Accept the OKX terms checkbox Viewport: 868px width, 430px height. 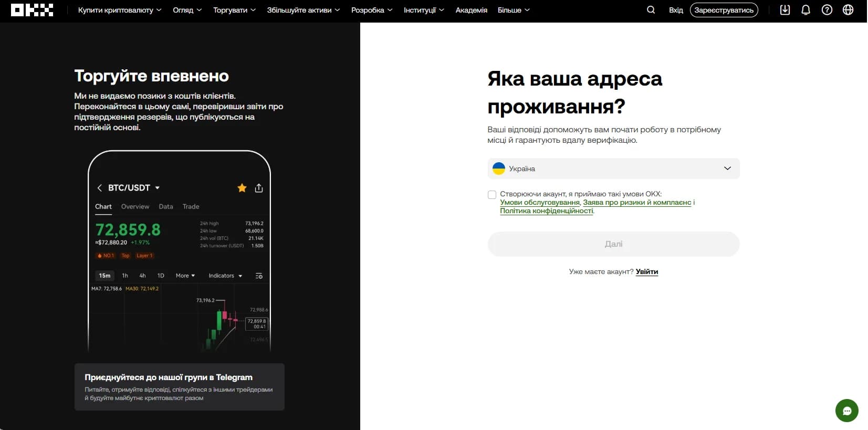492,195
